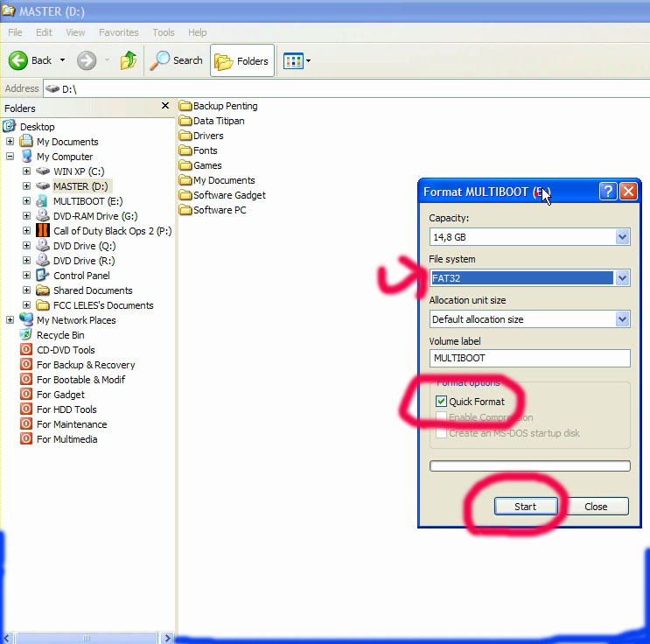
Task: Click the Forward arrow icon in toolbar
Action: [87, 60]
